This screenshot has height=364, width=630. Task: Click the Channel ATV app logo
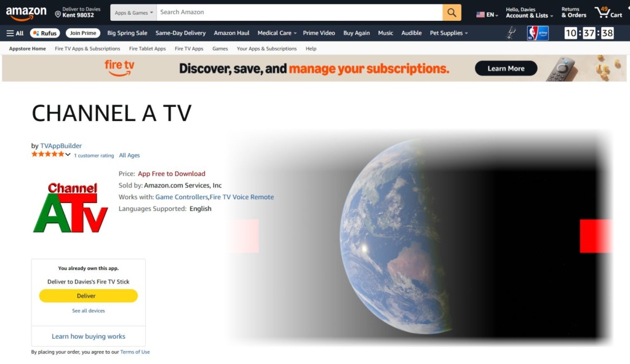(70, 207)
